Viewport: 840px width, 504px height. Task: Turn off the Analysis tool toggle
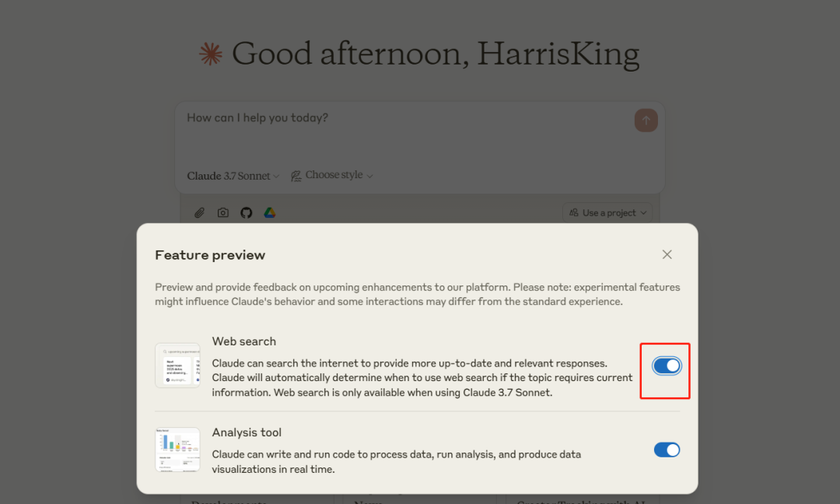pos(667,450)
